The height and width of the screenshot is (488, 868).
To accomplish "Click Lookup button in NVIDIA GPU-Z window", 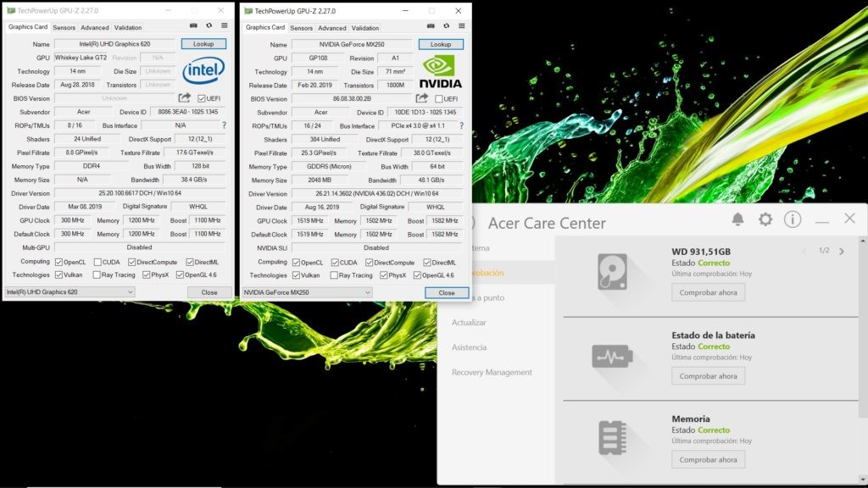I will click(441, 44).
